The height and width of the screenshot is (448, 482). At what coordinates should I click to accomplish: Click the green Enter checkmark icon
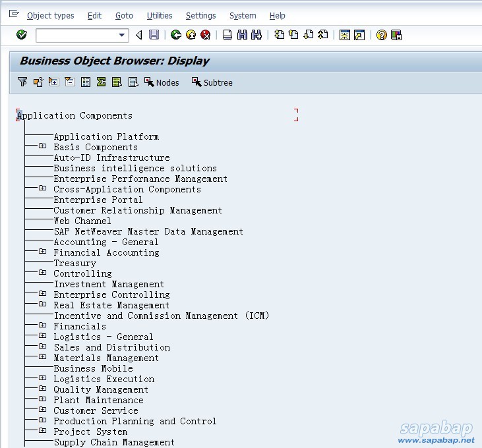(22, 35)
